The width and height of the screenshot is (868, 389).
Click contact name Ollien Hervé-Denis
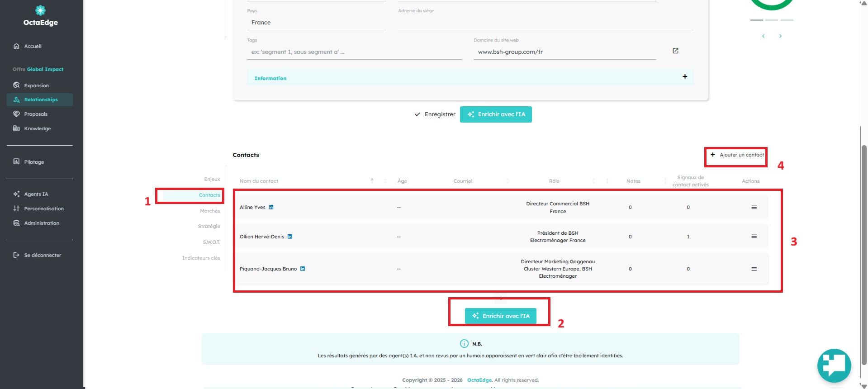(x=262, y=237)
